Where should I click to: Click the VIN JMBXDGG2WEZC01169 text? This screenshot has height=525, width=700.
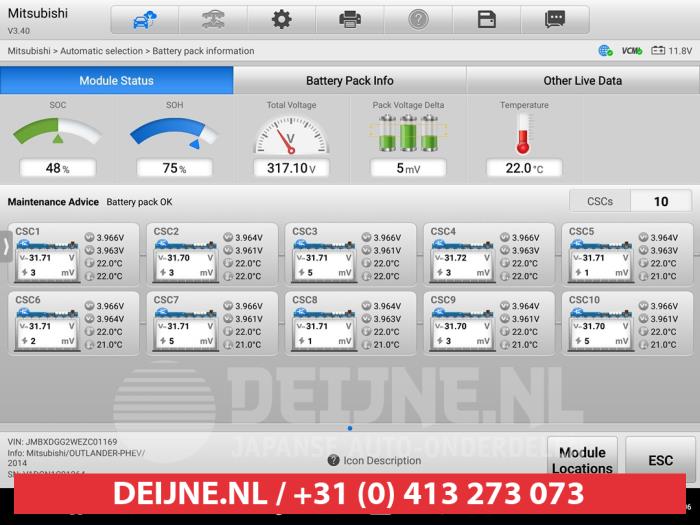pos(62,442)
